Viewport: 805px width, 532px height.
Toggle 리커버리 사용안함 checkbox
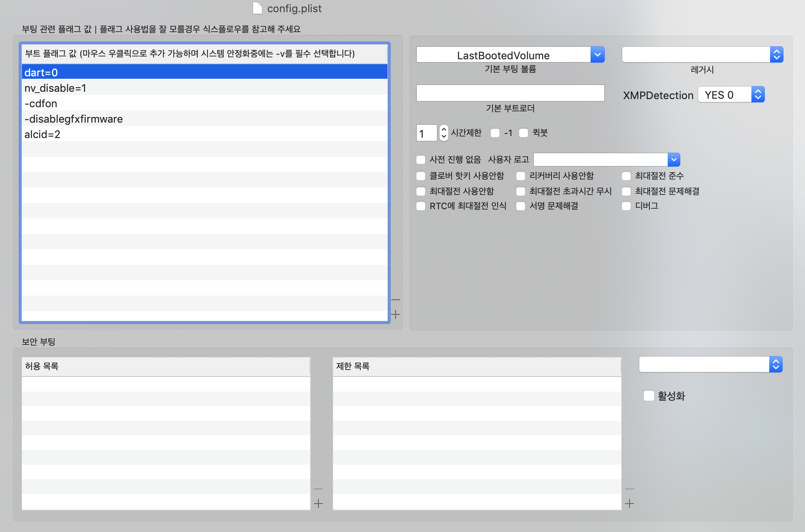point(521,176)
